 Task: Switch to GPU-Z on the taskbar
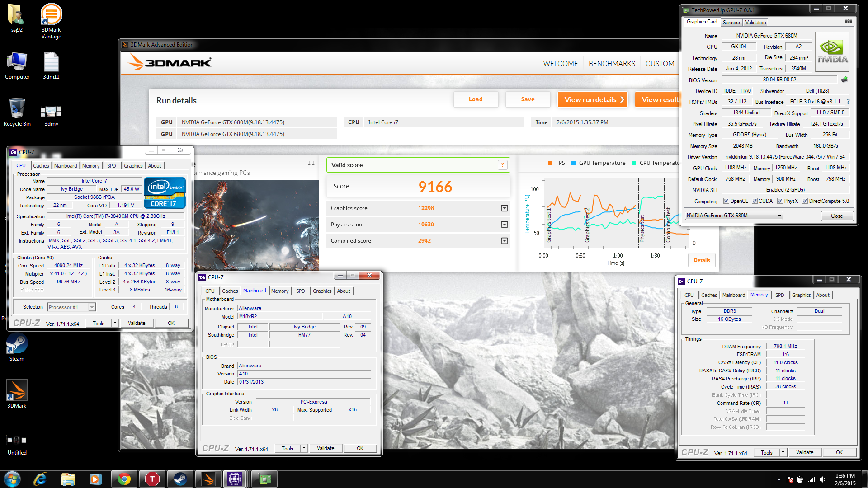264,479
